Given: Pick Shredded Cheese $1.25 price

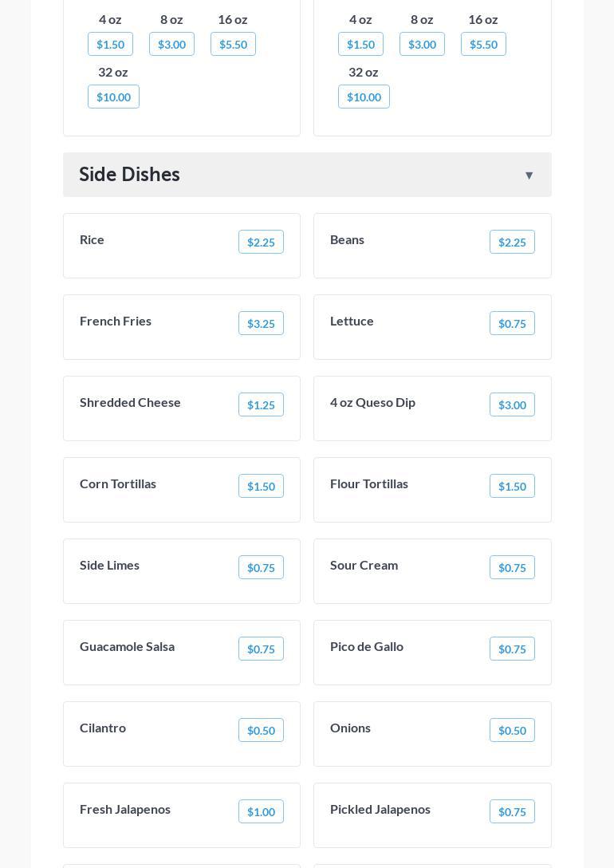Looking at the screenshot, I should click(261, 405).
